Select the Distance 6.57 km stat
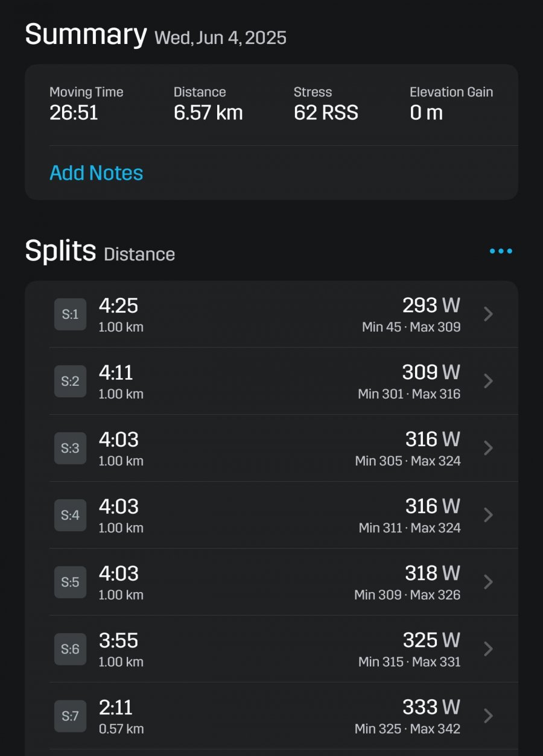This screenshot has width=543, height=756. click(x=208, y=104)
